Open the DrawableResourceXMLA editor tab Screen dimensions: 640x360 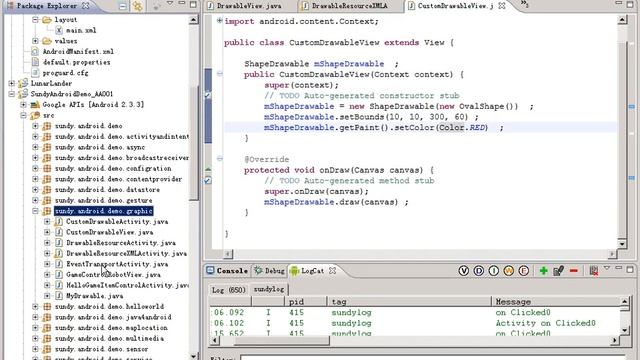click(345, 6)
